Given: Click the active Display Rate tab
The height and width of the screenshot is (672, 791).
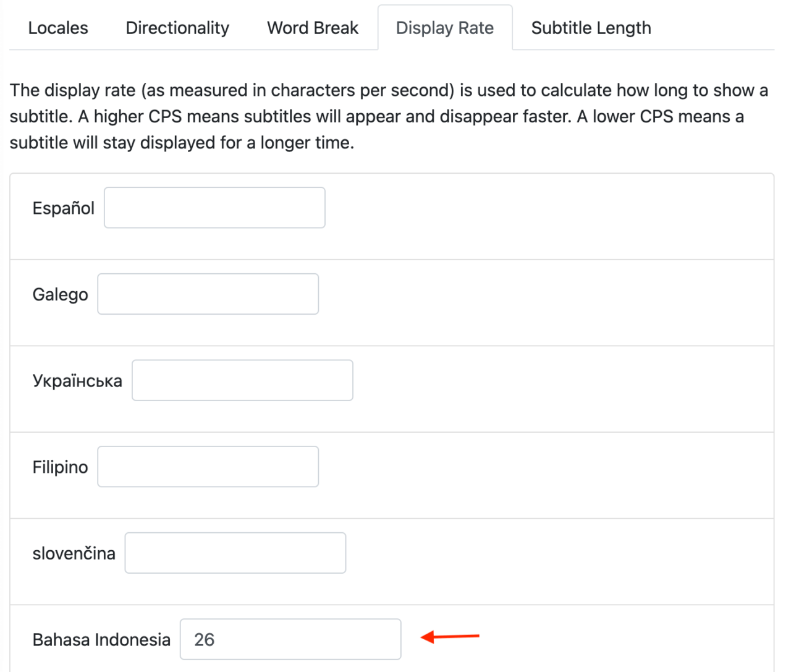Looking at the screenshot, I should tap(444, 28).
